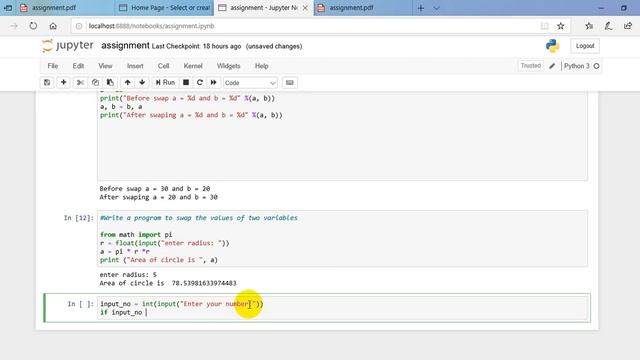640x360 pixels.
Task: Click the 'After swaping a = 20' output line
Action: tap(158, 197)
